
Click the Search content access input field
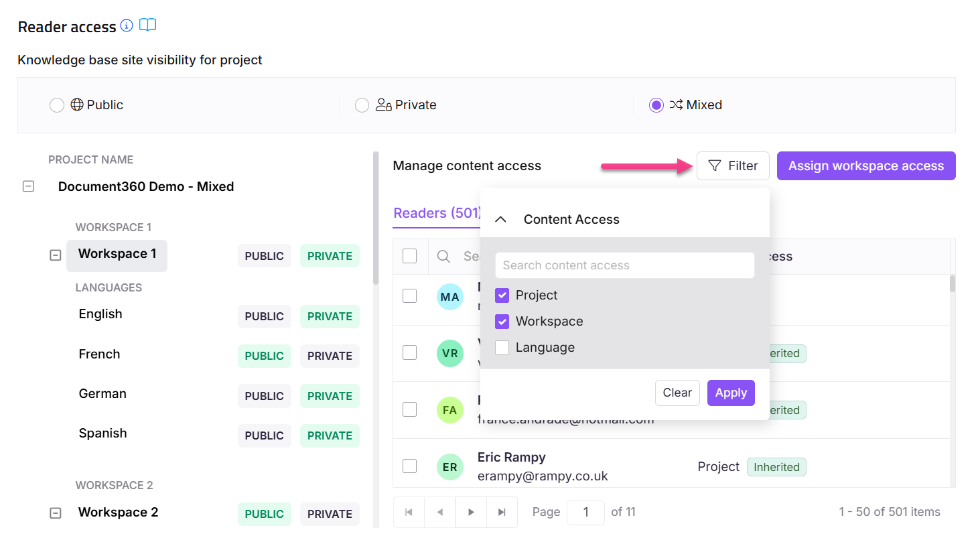tap(624, 265)
